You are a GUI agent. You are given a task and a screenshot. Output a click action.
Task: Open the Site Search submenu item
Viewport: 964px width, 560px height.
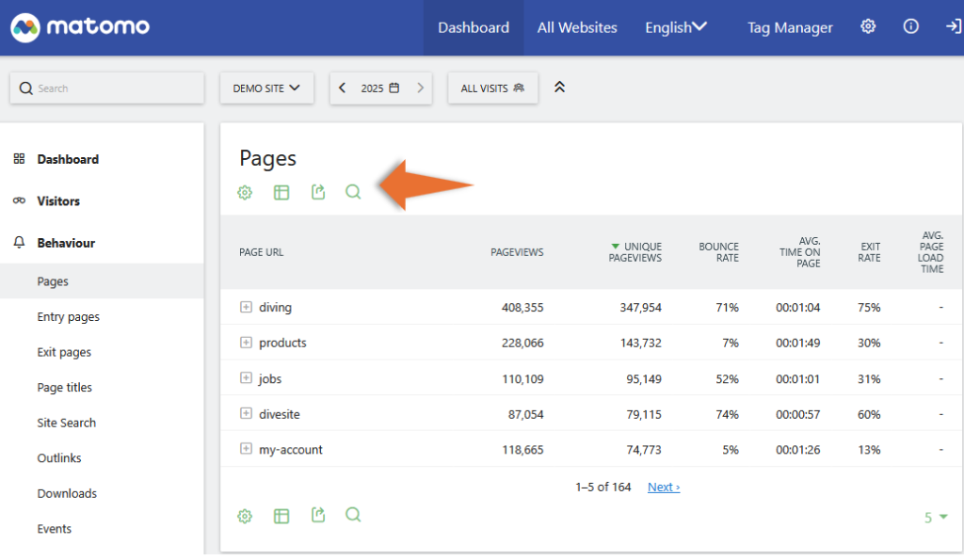click(67, 423)
